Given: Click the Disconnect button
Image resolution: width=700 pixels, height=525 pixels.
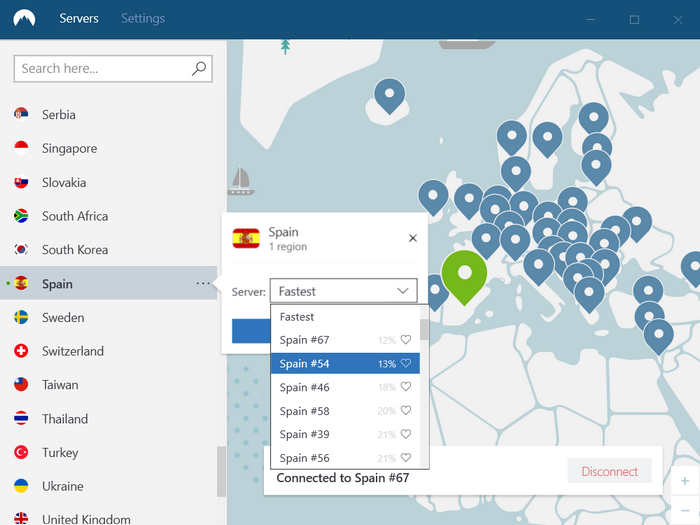Looking at the screenshot, I should (x=609, y=471).
